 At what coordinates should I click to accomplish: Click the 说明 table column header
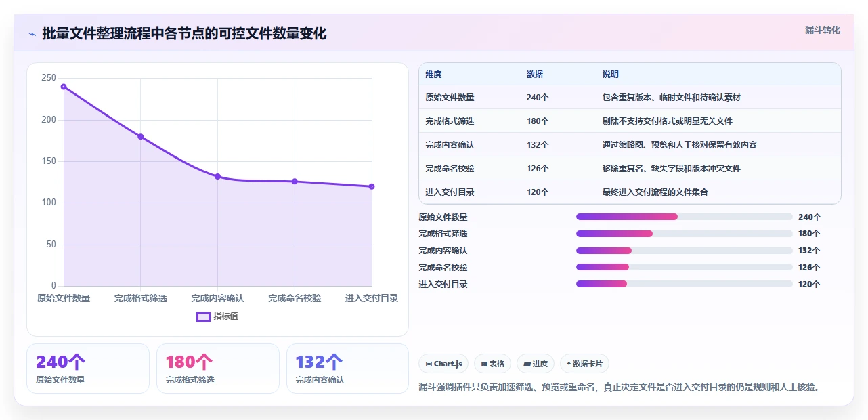click(610, 75)
